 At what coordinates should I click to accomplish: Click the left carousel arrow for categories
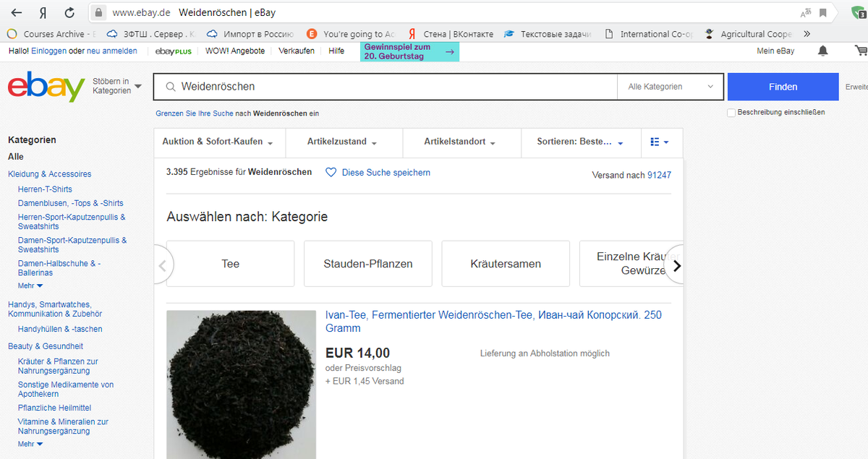[162, 265]
